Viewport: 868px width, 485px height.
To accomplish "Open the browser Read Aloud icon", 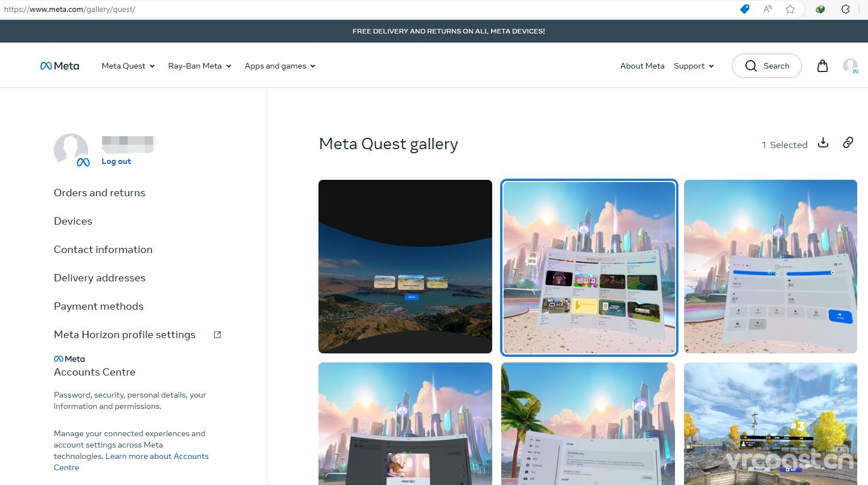I will click(x=768, y=9).
